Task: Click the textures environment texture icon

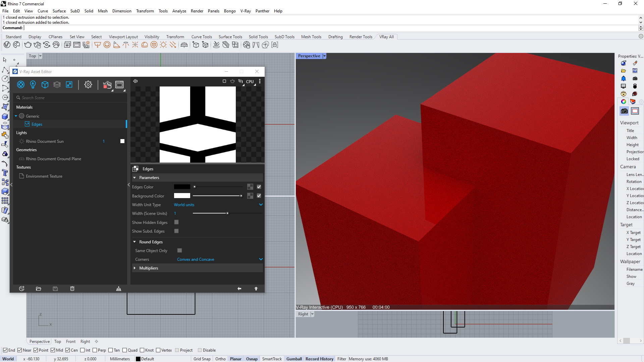Action: [x=22, y=176]
